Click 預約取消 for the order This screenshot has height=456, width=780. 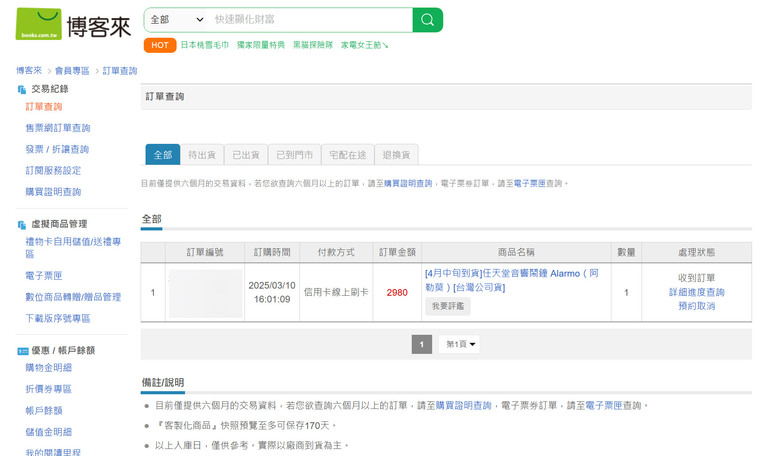[x=696, y=306]
